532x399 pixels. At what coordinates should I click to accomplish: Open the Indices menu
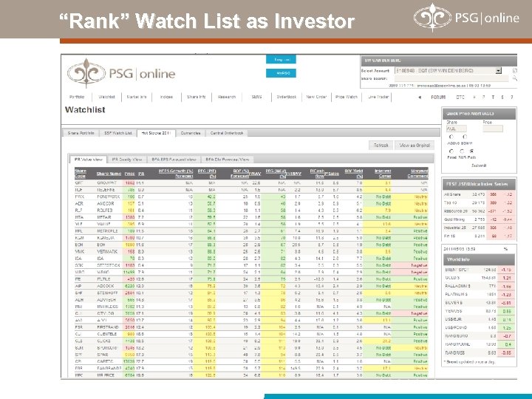[x=166, y=97]
